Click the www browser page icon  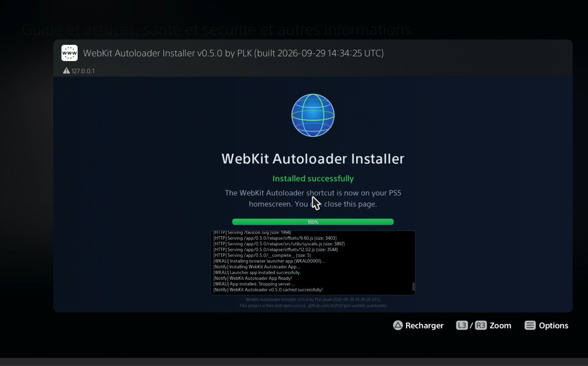pyautogui.click(x=70, y=53)
